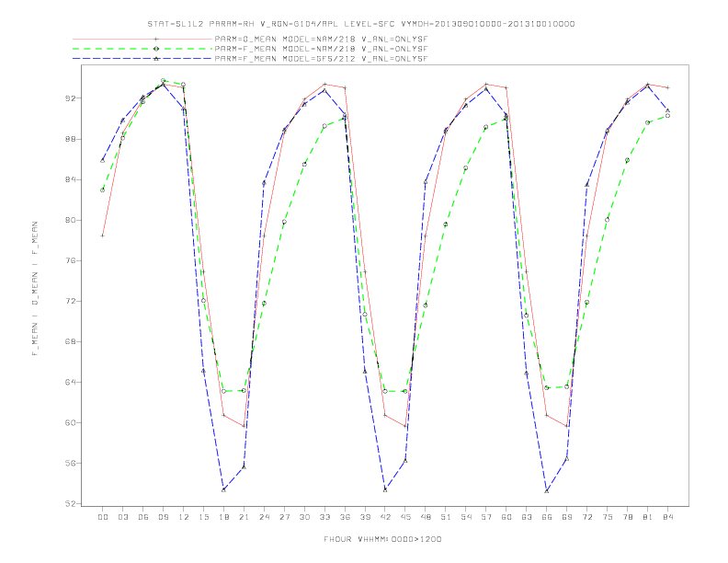
Task: Click x-axis forecast hour label 00
Action: 103,517
